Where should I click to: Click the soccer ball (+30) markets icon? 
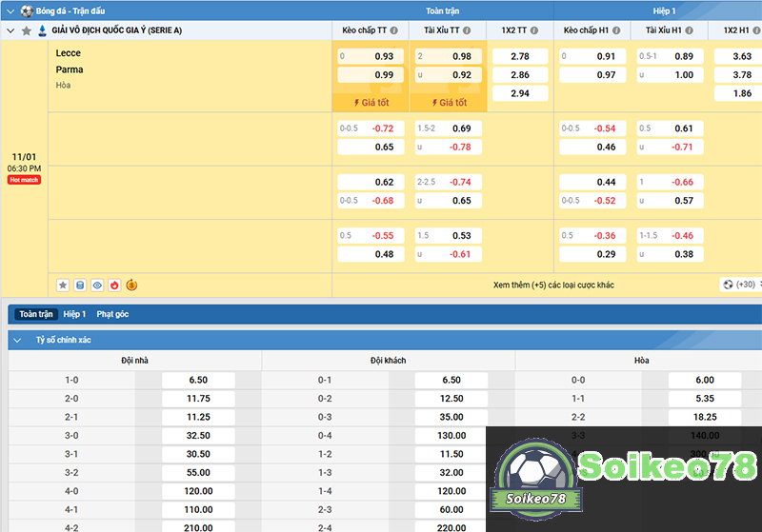click(729, 285)
